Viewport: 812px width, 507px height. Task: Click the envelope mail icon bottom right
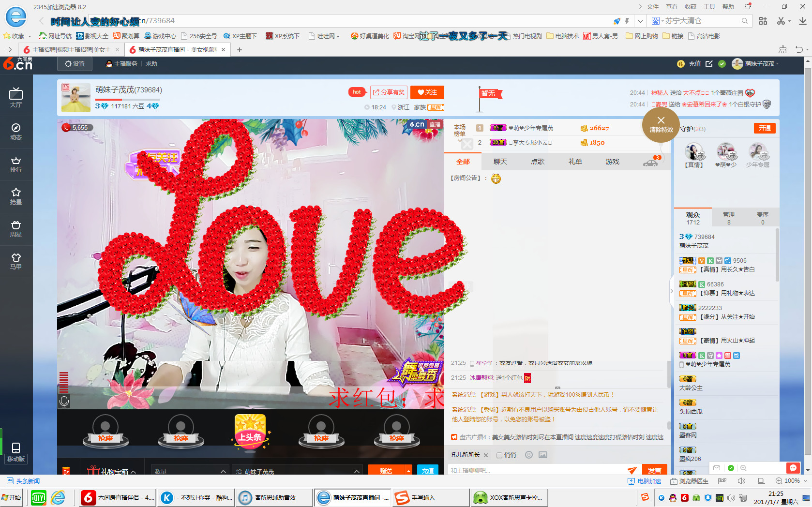point(717,468)
